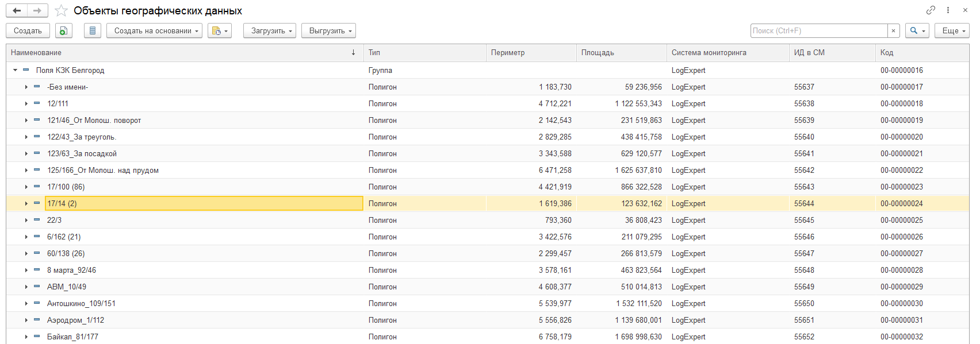Open the magnifier search dropdown
This screenshot has width=980, height=344.
click(x=917, y=31)
